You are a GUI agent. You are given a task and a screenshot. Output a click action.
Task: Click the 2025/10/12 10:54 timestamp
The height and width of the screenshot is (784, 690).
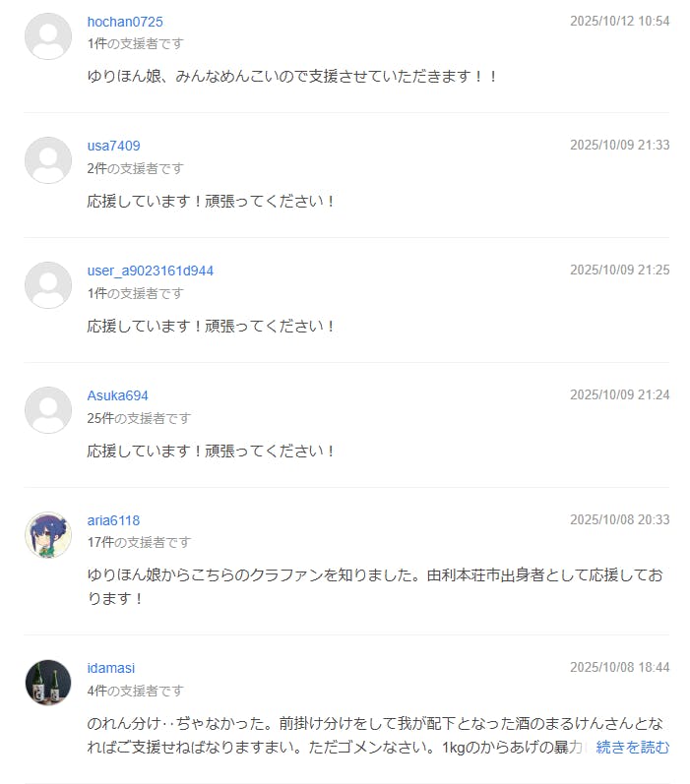point(619,21)
